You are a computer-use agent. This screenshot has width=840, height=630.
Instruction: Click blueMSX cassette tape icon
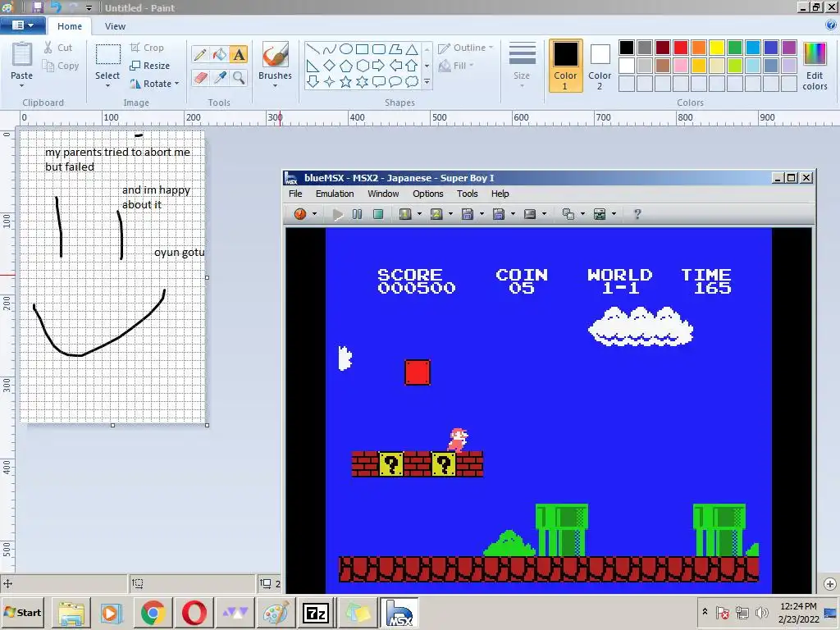(x=530, y=214)
